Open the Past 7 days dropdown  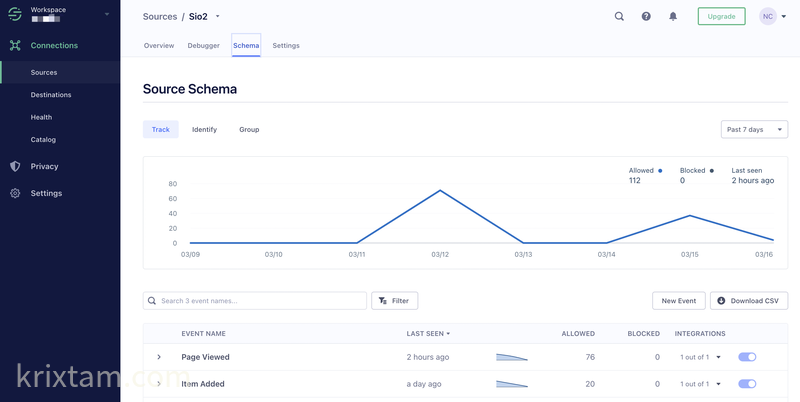(x=754, y=130)
